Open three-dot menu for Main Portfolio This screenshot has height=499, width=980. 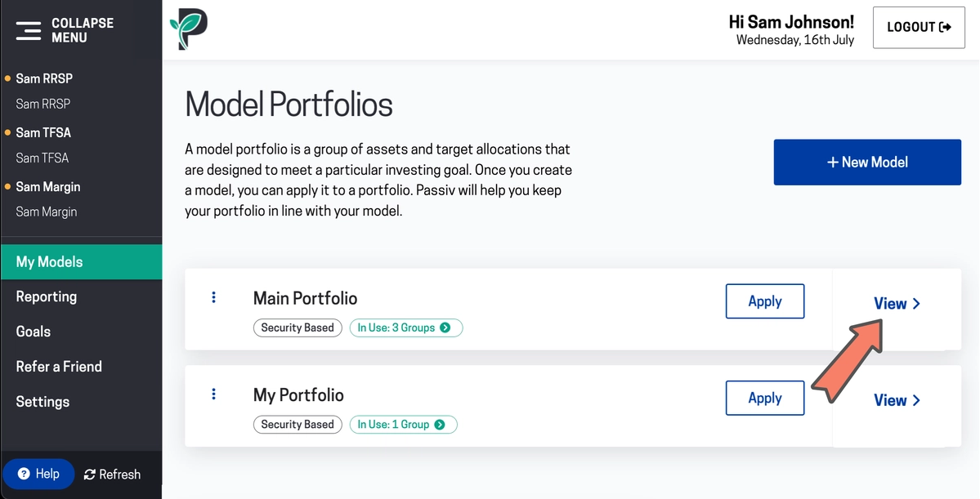[214, 297]
